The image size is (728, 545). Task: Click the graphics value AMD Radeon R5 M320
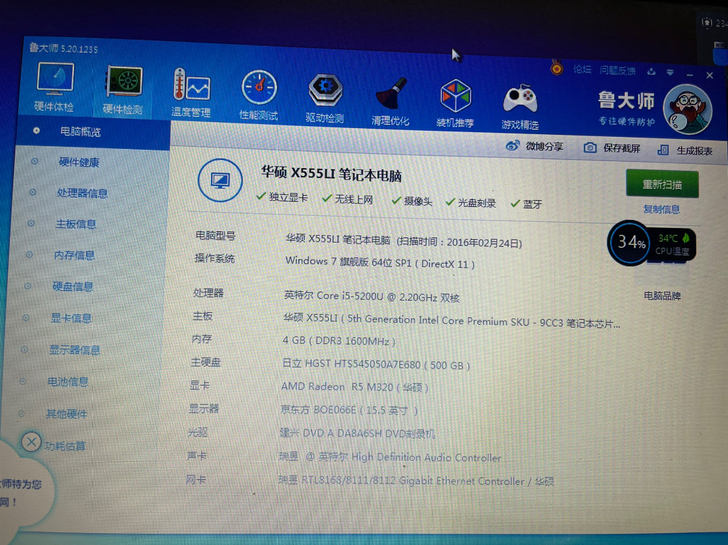355,387
